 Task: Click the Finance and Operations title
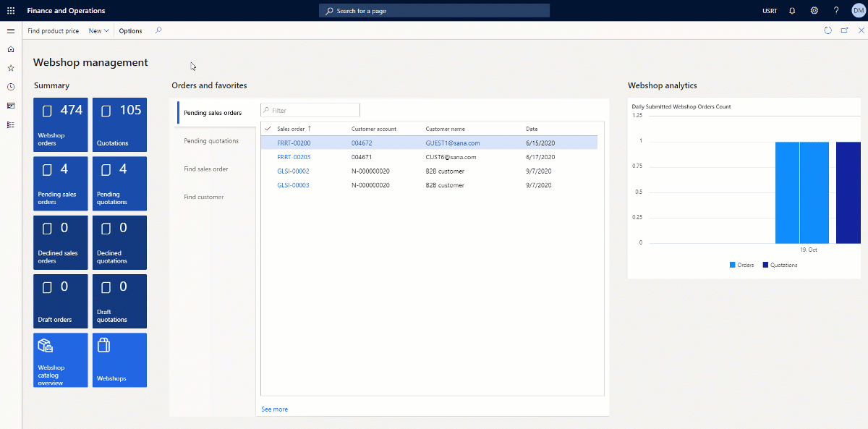point(66,11)
